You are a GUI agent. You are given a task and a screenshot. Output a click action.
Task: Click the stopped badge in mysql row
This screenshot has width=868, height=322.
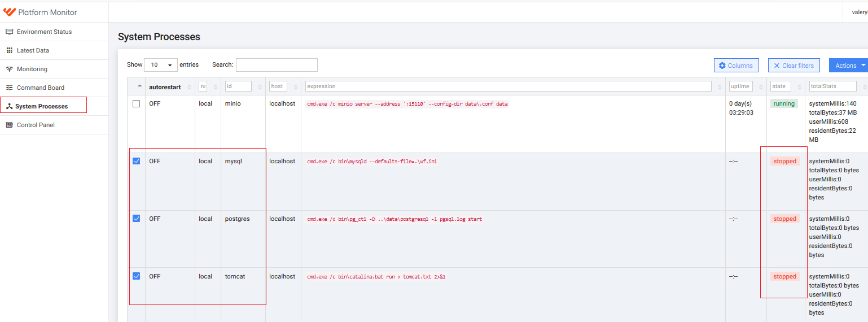pyautogui.click(x=785, y=162)
